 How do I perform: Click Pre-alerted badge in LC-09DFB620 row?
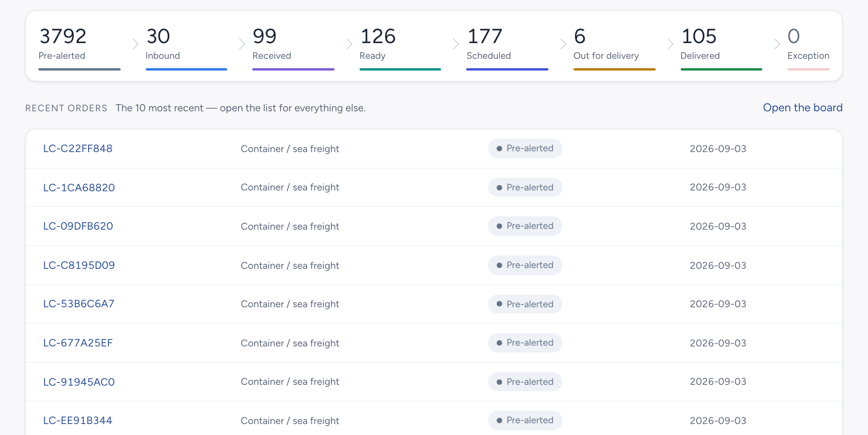(x=525, y=226)
